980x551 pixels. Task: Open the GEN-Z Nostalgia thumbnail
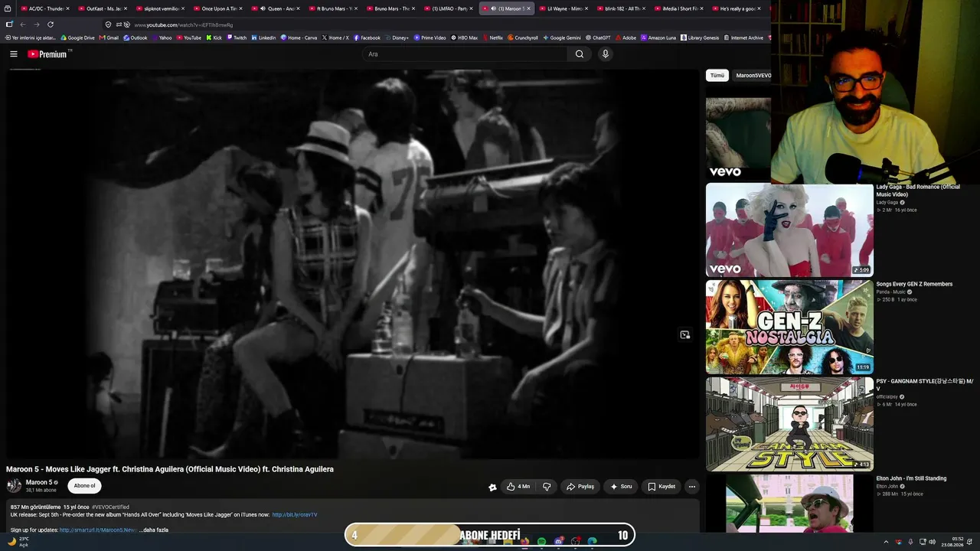coord(789,327)
